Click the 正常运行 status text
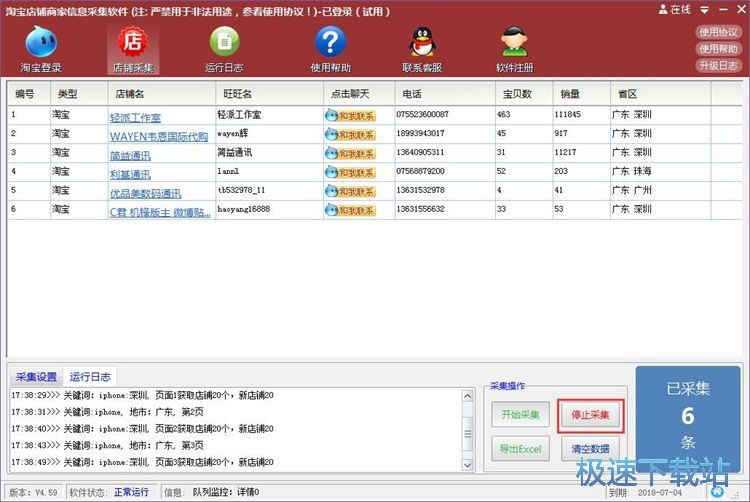Viewport: 750px width, 502px height. 131,492
